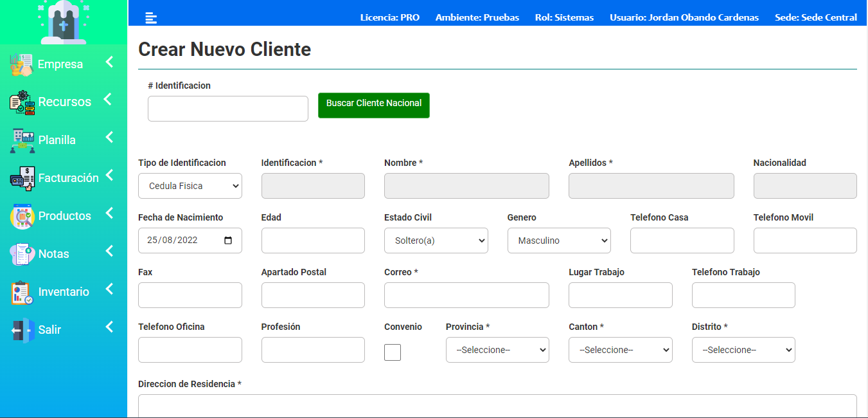
Task: Click the Planilla sidebar icon
Action: coord(22,140)
